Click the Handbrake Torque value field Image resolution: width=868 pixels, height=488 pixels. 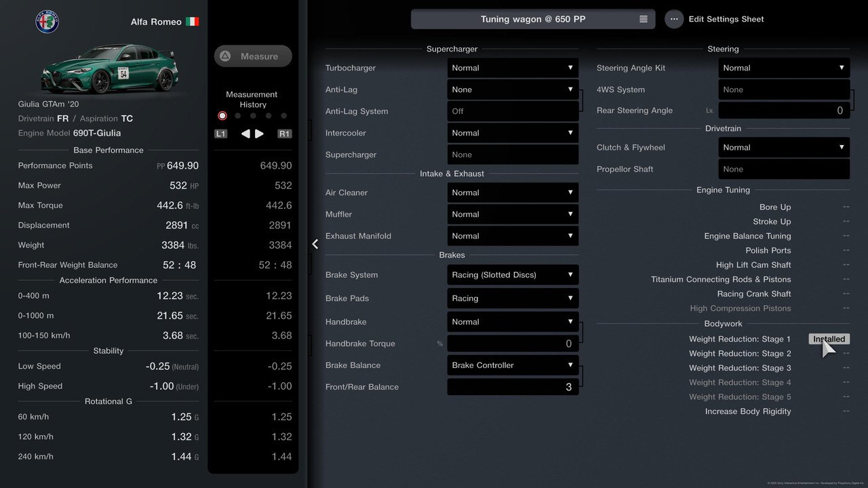[513, 344]
